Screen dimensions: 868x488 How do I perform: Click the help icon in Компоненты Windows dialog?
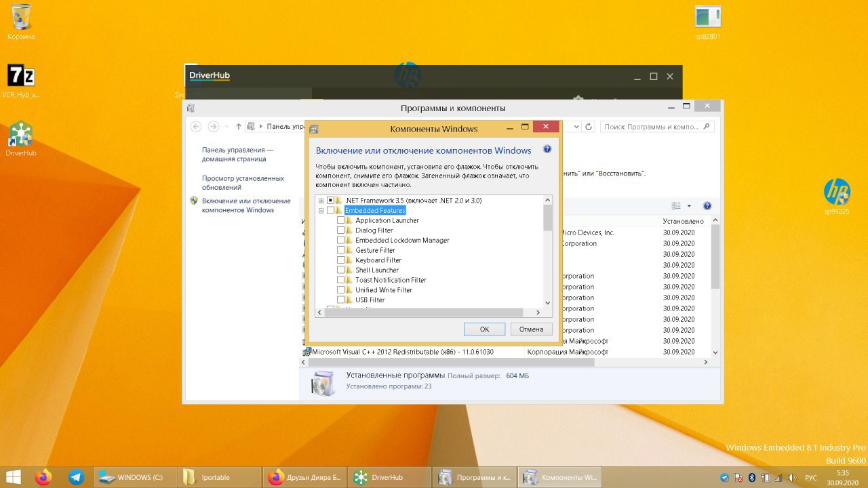tap(547, 149)
